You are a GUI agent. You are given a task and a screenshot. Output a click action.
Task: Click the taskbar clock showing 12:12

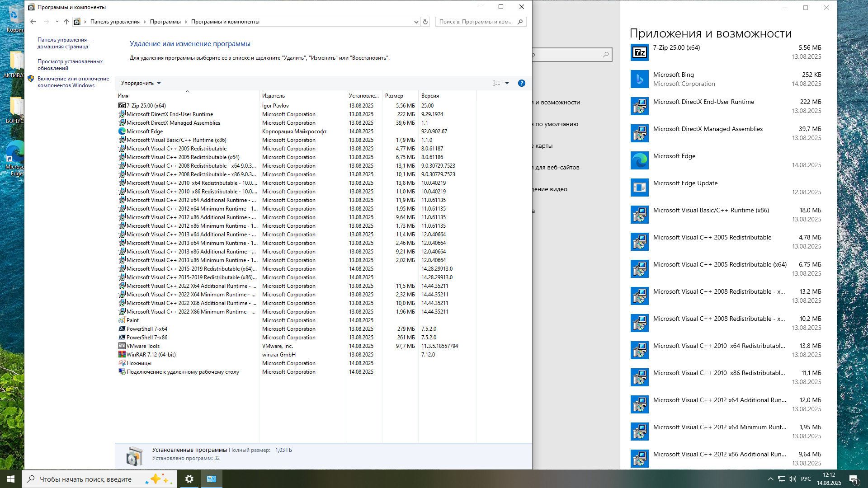point(829,479)
